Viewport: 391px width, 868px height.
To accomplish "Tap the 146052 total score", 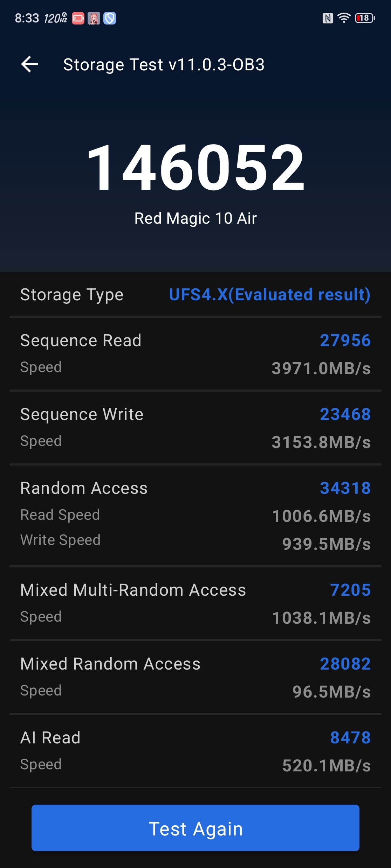I will (x=195, y=167).
